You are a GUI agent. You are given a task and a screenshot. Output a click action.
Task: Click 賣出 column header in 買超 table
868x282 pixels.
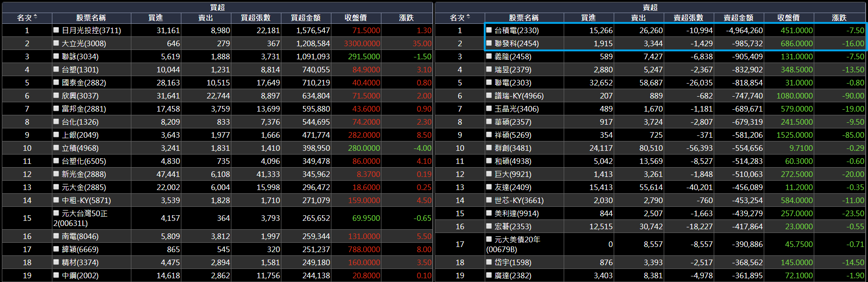pos(206,18)
